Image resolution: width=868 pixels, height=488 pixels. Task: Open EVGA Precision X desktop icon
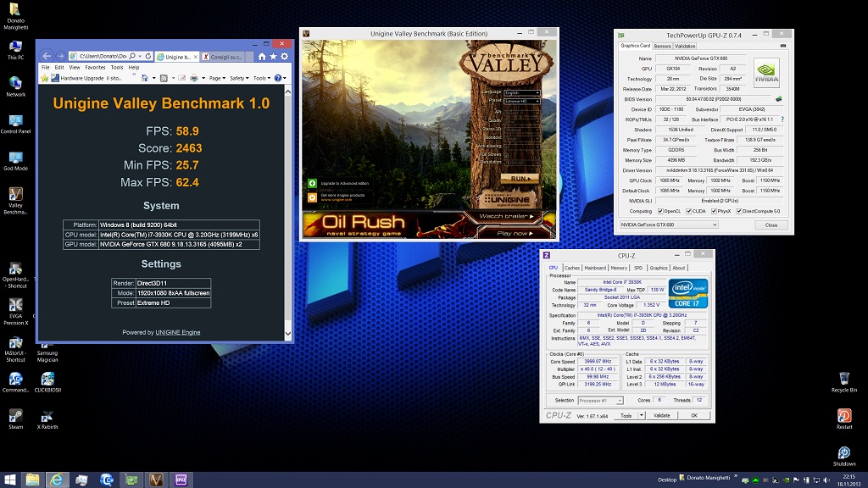pos(15,312)
